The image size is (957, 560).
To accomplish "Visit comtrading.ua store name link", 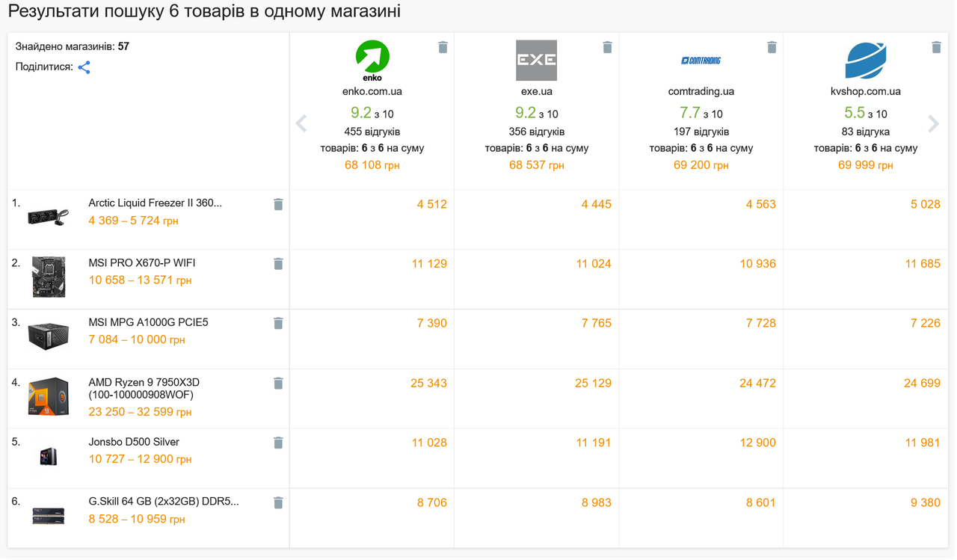I will click(701, 92).
